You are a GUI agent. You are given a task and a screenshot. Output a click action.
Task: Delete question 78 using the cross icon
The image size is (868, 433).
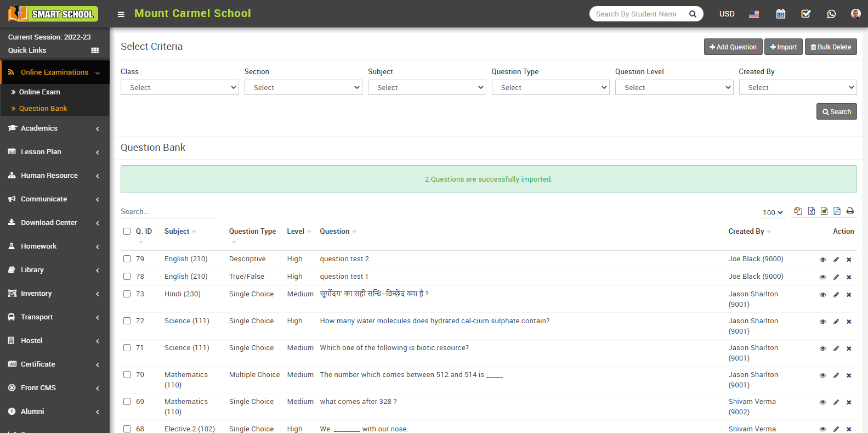point(849,277)
